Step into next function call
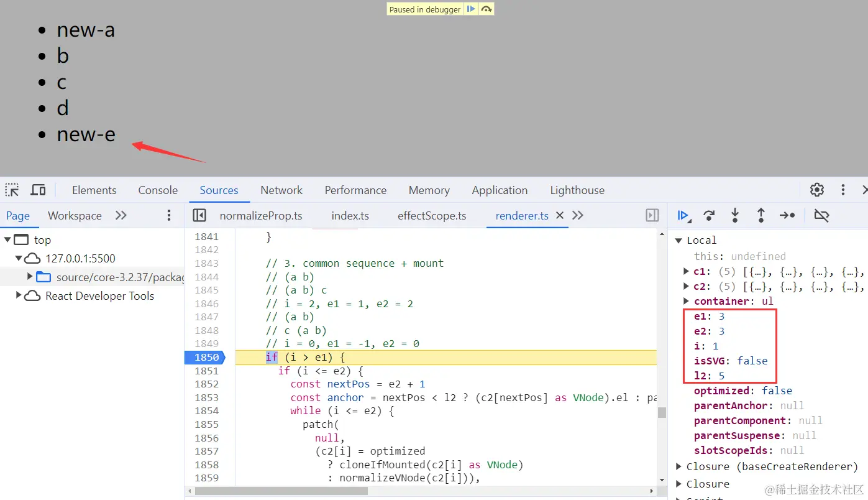Image resolution: width=868 pixels, height=500 pixels. (x=735, y=215)
